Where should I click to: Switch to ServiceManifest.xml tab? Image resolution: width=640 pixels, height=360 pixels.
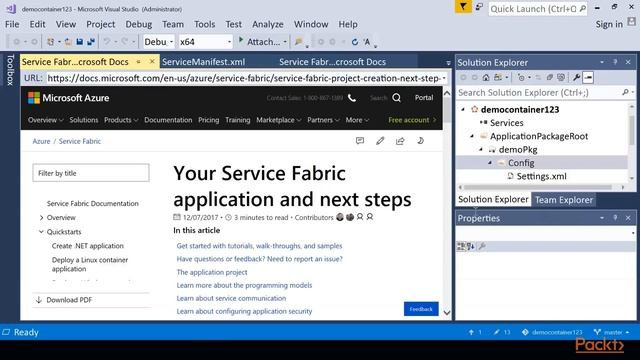(203, 62)
